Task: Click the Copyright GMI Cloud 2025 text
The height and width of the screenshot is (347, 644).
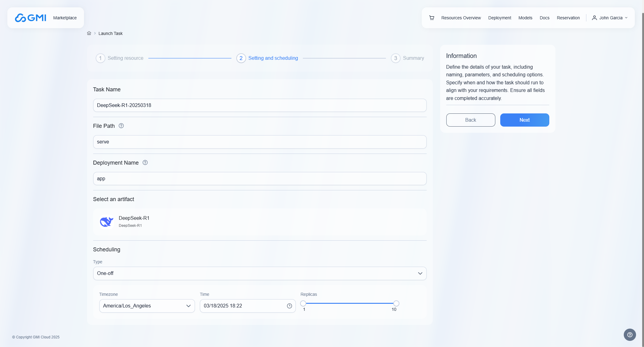Action: (36, 337)
